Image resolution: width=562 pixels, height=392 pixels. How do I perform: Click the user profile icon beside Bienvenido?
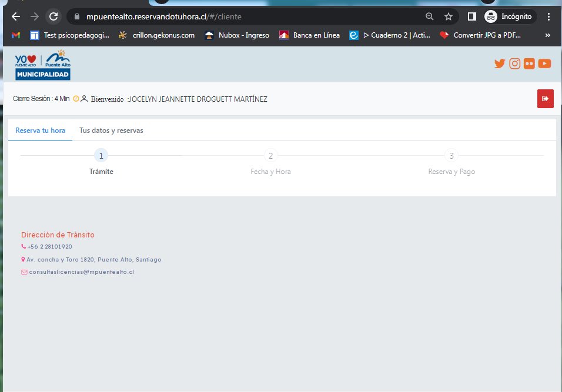[84, 99]
